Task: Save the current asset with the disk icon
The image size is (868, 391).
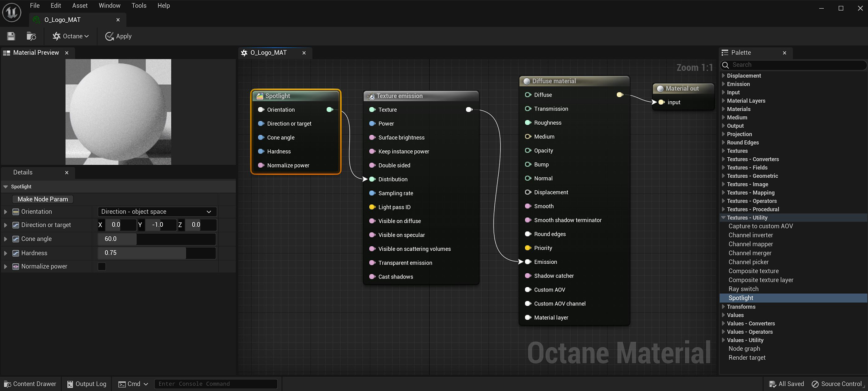Action: click(x=11, y=36)
